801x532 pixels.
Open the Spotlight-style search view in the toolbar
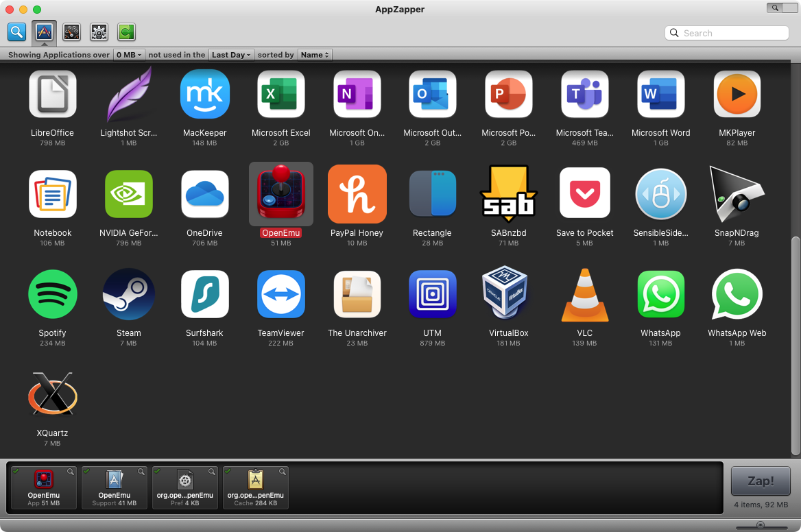pos(16,32)
